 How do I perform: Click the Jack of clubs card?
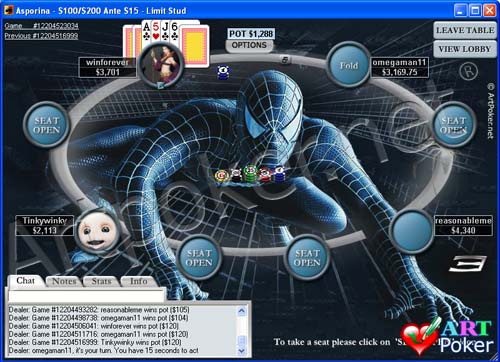165,32
